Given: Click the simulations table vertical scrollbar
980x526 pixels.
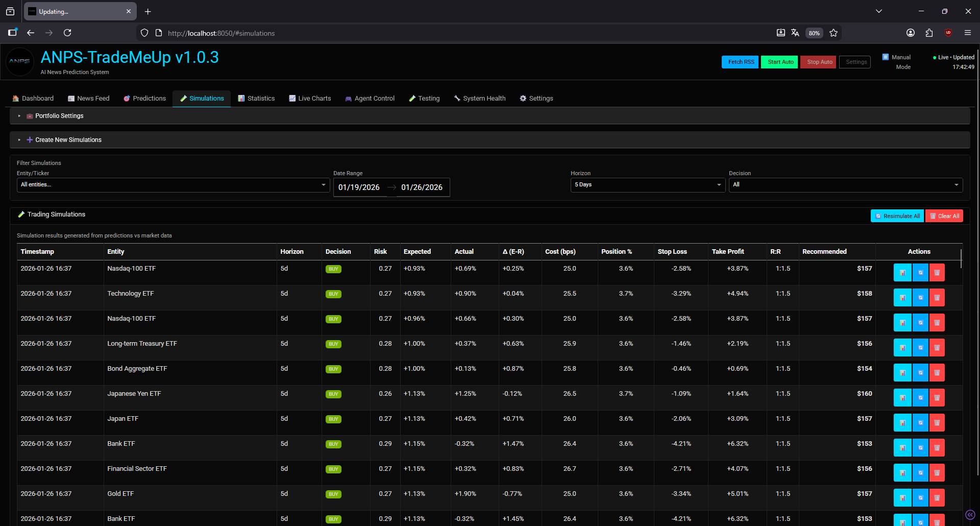Looking at the screenshot, I should [961, 259].
